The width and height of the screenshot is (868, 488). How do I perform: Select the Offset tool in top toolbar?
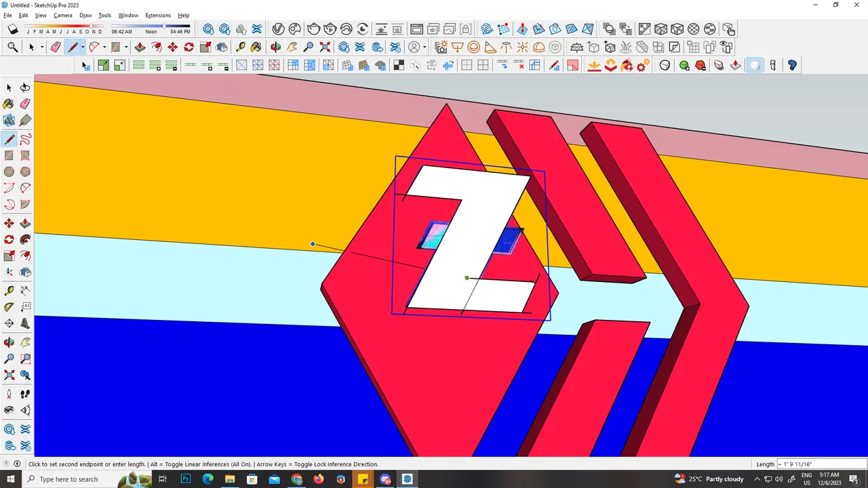156,47
